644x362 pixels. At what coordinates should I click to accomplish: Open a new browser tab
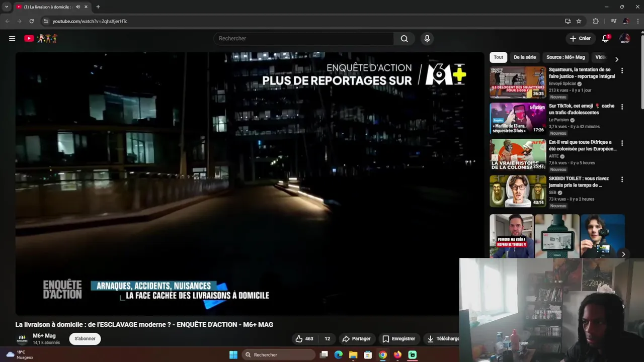point(98,7)
